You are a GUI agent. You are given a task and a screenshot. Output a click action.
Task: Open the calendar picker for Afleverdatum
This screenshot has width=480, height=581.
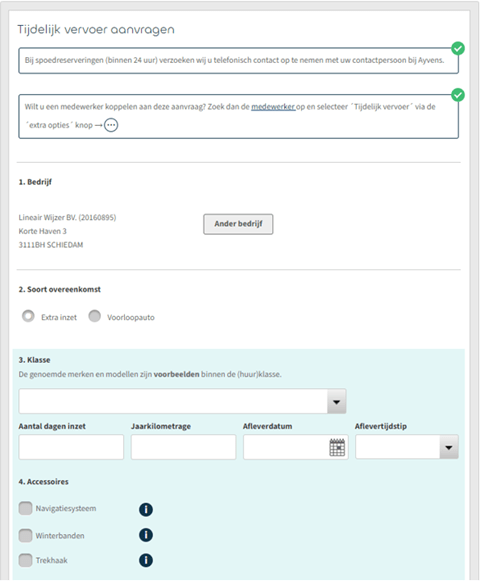tap(337, 447)
